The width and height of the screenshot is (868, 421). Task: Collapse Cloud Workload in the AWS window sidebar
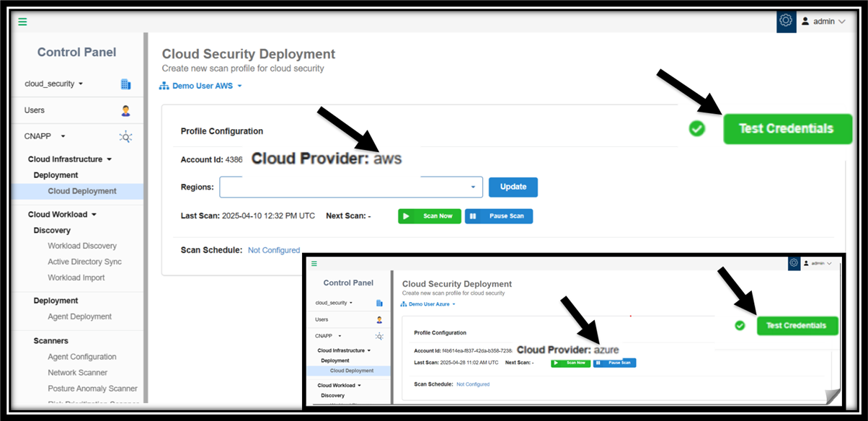[x=62, y=214]
